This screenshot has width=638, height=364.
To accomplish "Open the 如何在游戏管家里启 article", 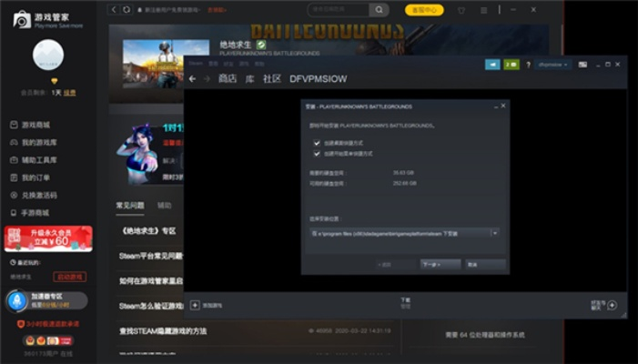I will (151, 281).
